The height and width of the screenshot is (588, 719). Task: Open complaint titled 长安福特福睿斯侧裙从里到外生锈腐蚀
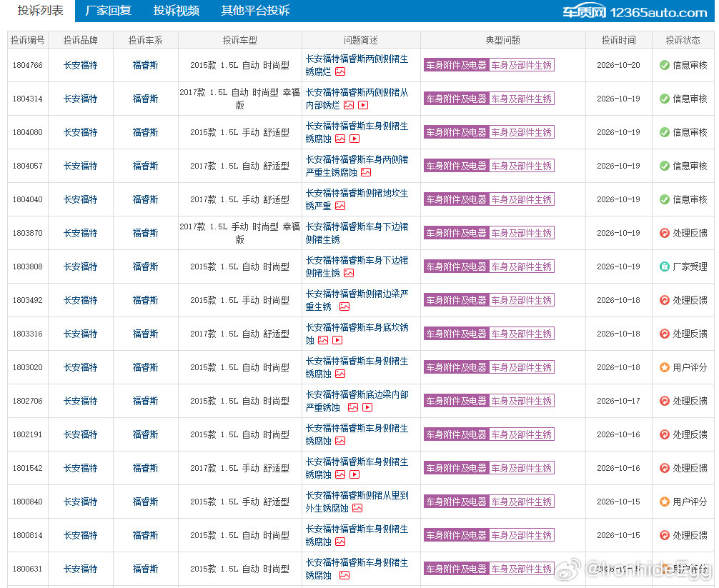[357, 502]
